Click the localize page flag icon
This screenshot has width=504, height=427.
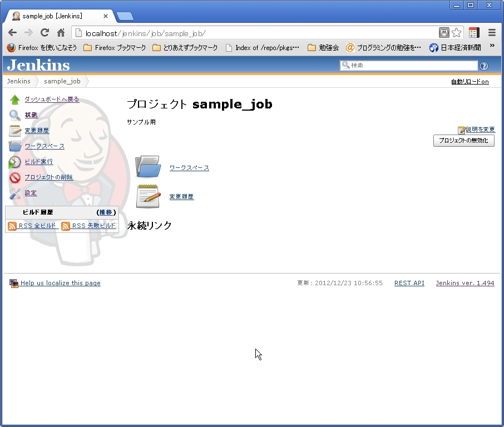click(x=14, y=283)
